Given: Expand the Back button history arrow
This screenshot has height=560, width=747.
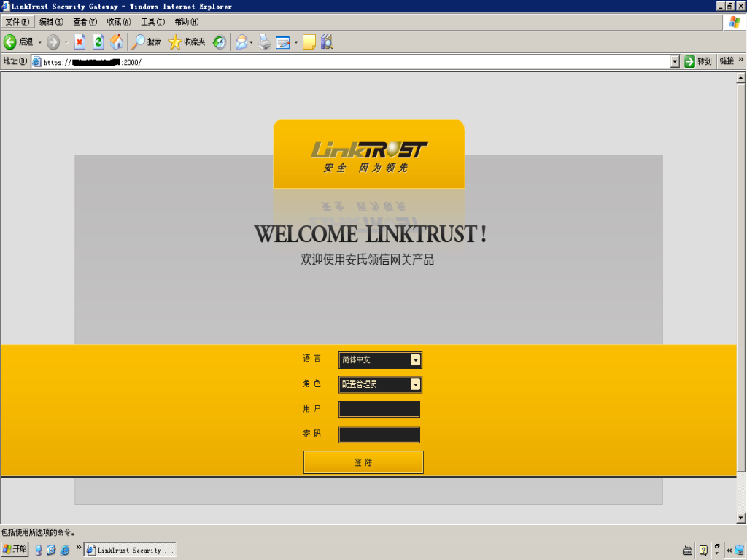Looking at the screenshot, I should pyautogui.click(x=40, y=42).
